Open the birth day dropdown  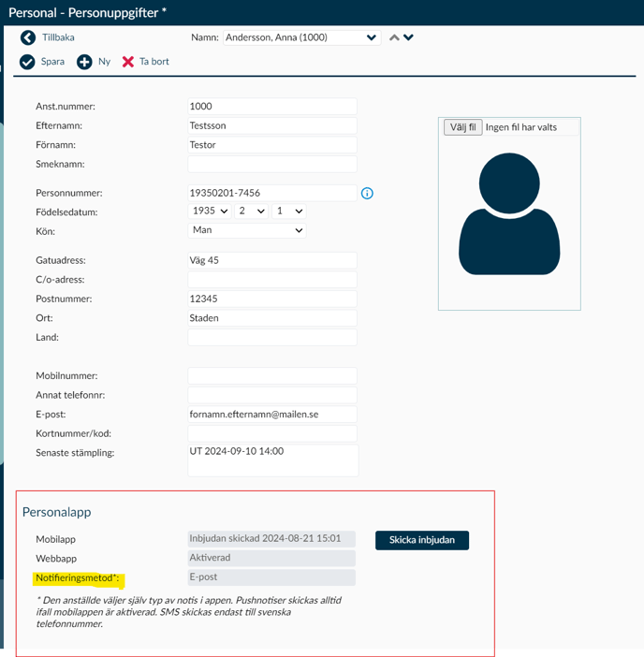289,212
